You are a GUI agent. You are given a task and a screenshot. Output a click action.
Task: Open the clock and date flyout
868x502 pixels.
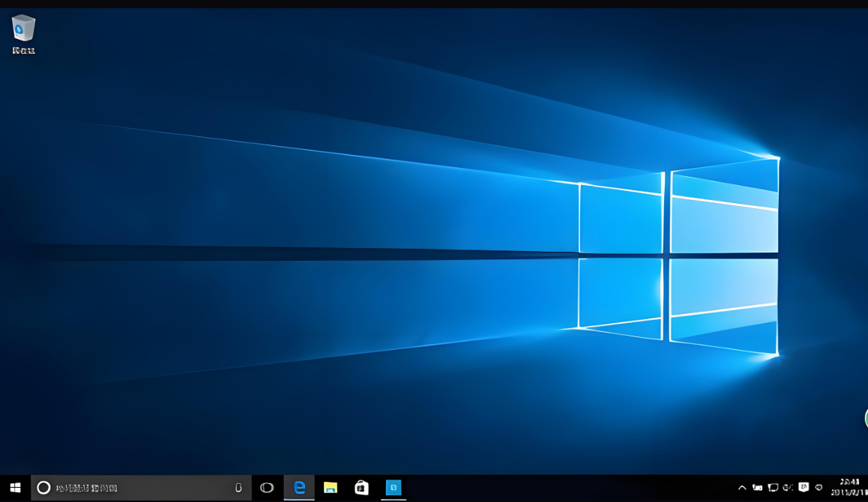point(849,488)
